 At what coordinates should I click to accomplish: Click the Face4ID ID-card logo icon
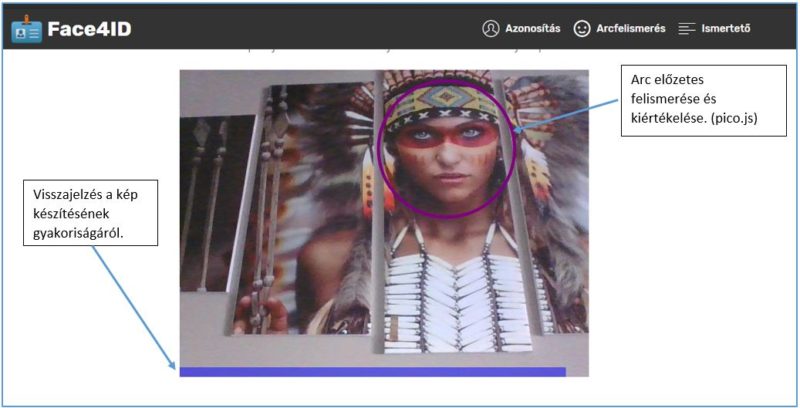(27, 29)
